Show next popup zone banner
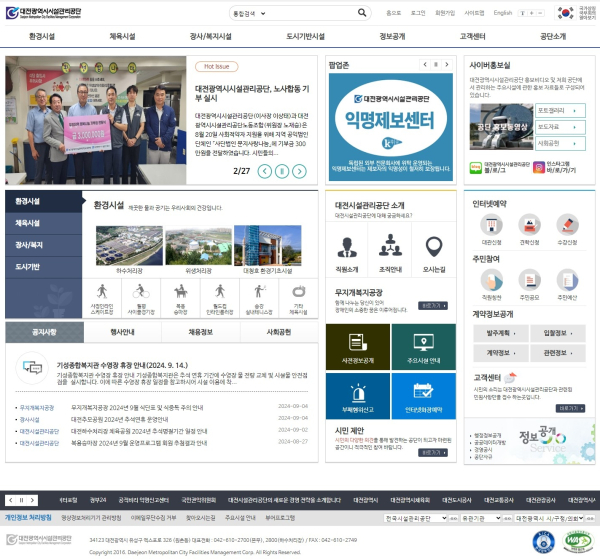600x560 pixels. (447, 65)
